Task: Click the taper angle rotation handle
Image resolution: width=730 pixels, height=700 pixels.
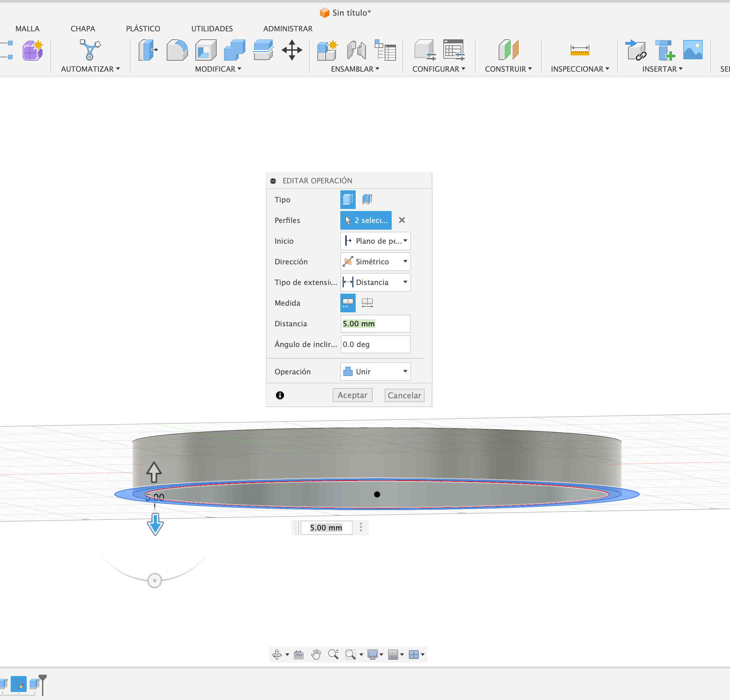Action: pyautogui.click(x=155, y=580)
